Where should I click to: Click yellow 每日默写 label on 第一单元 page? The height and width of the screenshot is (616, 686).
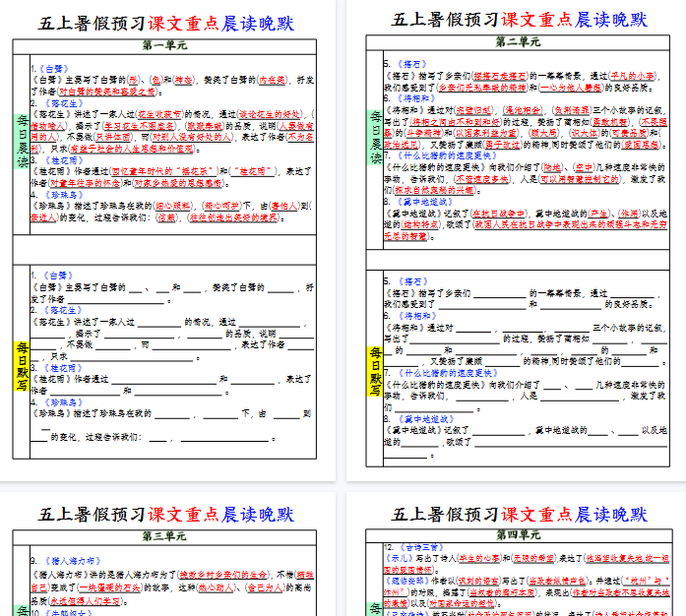22,365
